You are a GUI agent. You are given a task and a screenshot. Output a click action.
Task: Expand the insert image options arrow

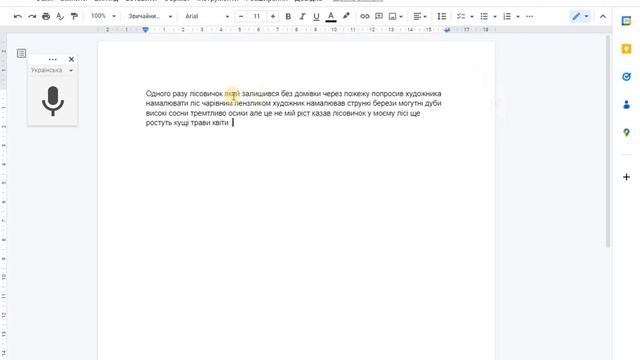pyautogui.click(x=401, y=16)
